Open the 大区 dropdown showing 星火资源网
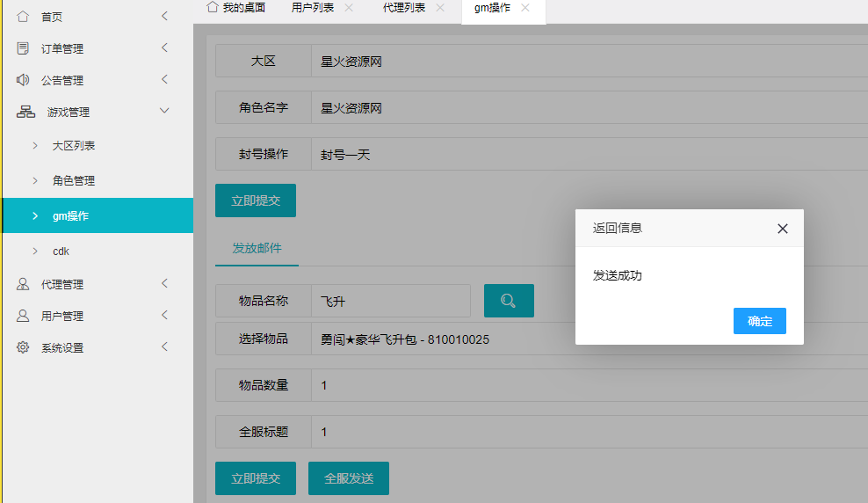Image resolution: width=868 pixels, height=503 pixels. (590, 61)
